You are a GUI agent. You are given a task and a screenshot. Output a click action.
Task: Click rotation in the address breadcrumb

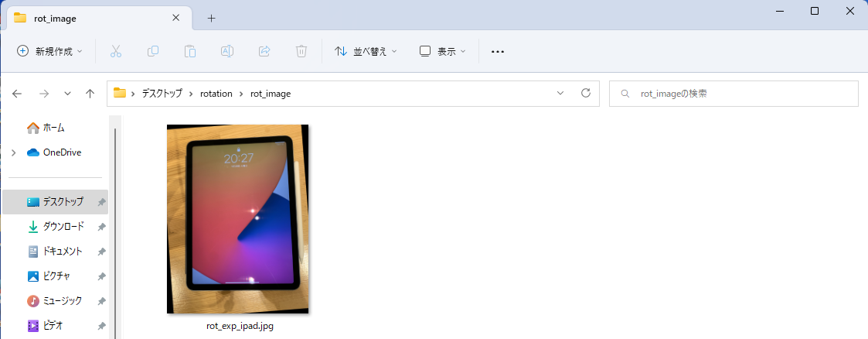pyautogui.click(x=216, y=94)
